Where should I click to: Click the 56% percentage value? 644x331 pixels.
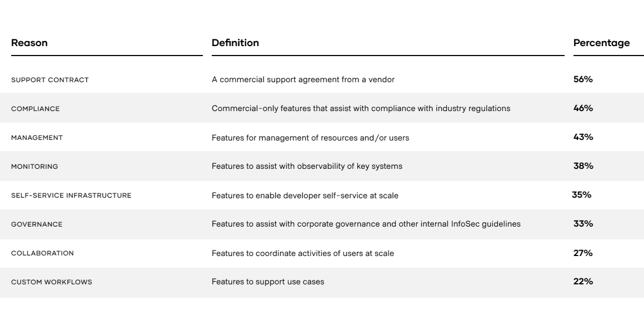[x=583, y=79]
